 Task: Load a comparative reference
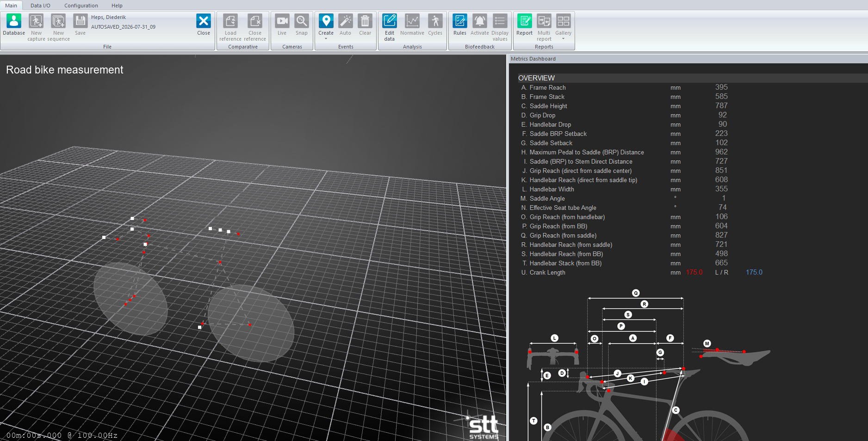tap(230, 28)
